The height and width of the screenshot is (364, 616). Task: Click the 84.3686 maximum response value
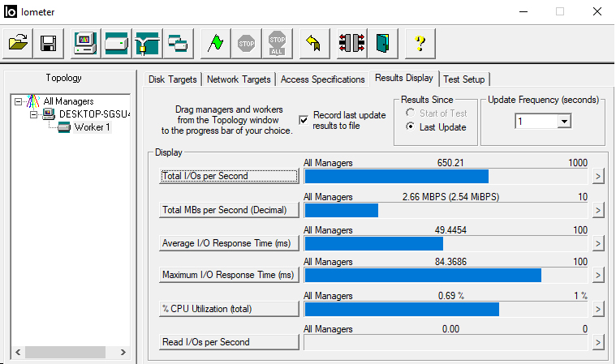(450, 262)
